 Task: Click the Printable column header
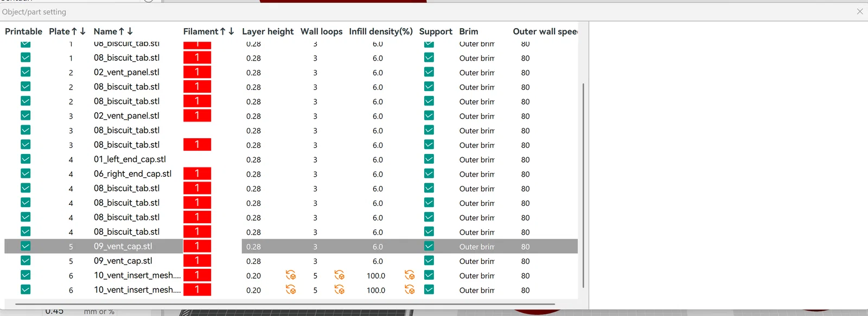[x=23, y=31]
